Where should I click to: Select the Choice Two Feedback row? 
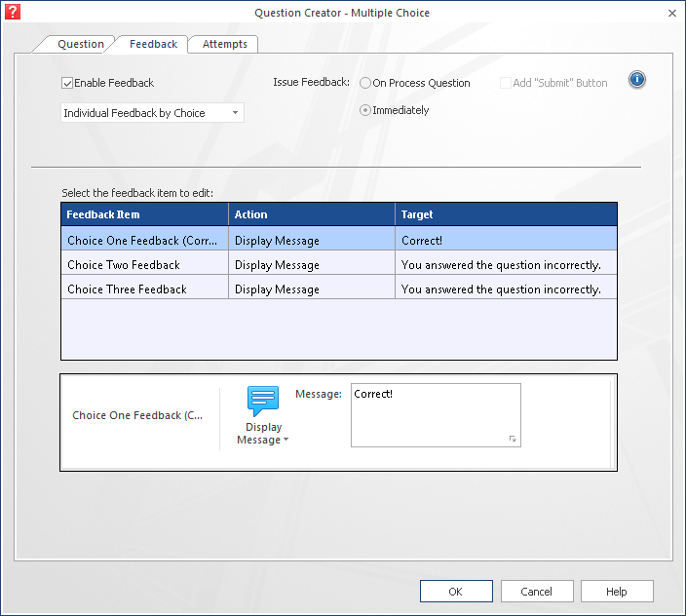(x=339, y=263)
